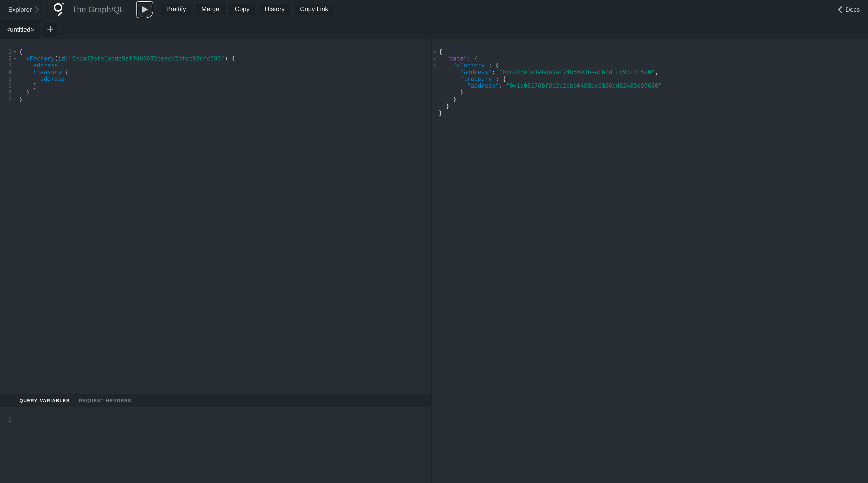The width and height of the screenshot is (868, 483).
Task: Click The Graph logo icon
Action: click(59, 10)
